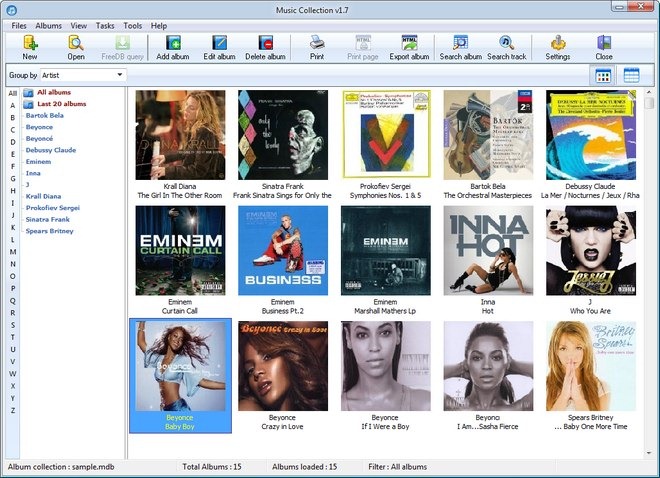Select All albums in the sidebar
Viewport: 660px width, 478px height.
[54, 92]
